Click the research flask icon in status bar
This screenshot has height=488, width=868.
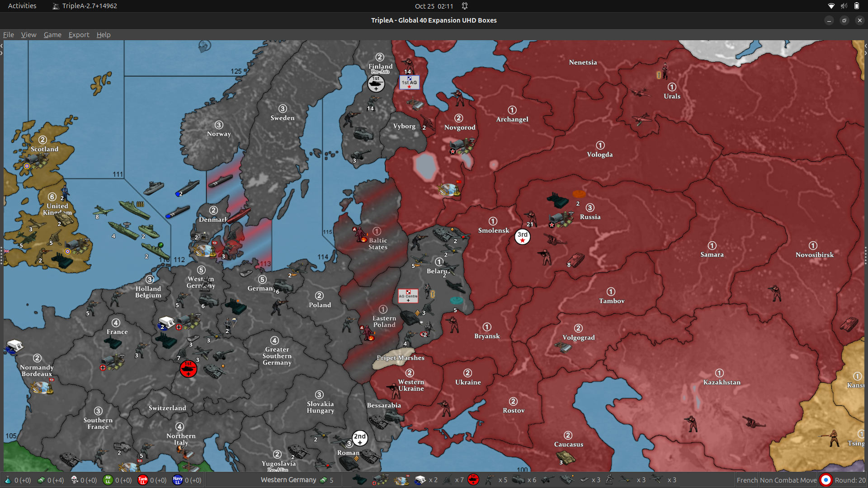[x=8, y=480]
